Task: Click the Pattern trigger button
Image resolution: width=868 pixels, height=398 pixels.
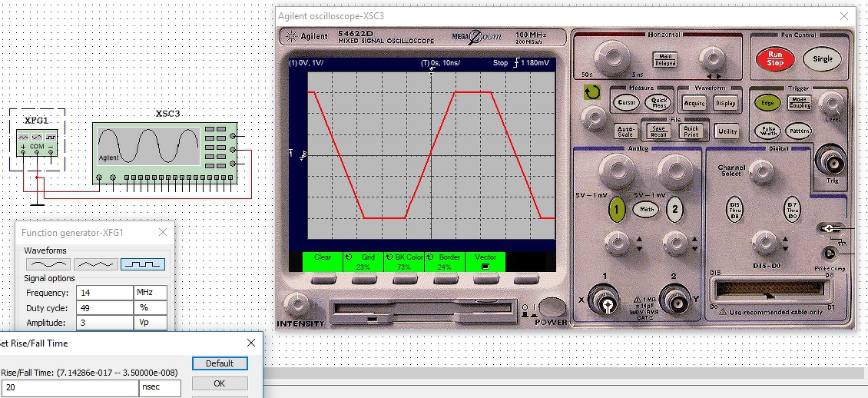Action: click(798, 131)
